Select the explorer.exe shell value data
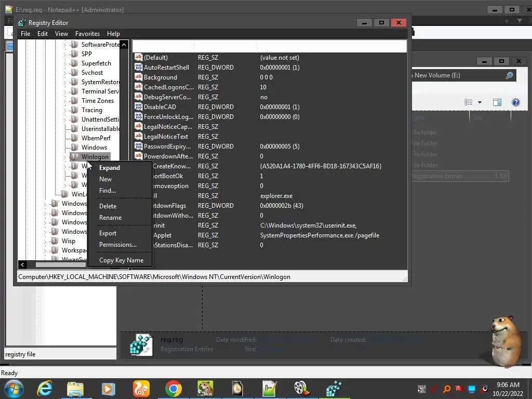Viewport: 532px width, 399px height. coord(276,196)
